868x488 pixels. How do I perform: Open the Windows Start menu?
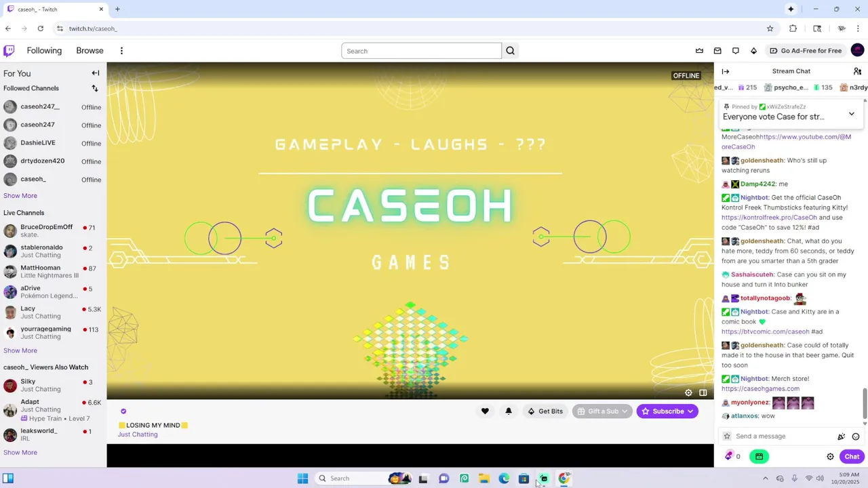[x=302, y=479]
